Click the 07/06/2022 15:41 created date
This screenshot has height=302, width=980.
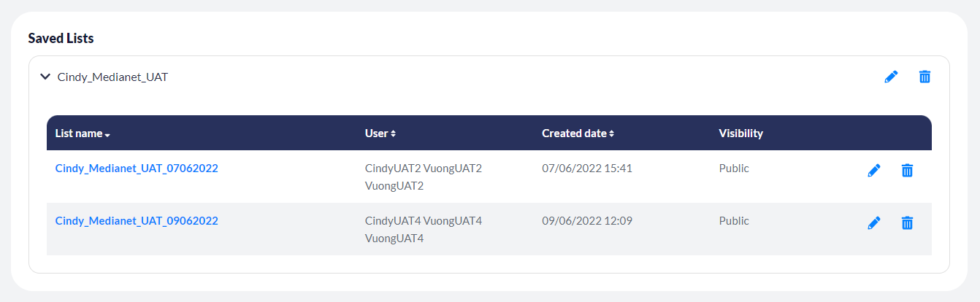click(x=586, y=169)
